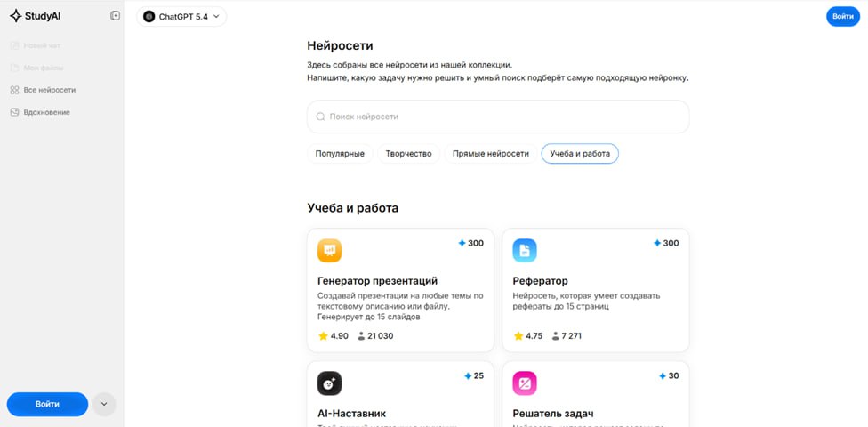Expand the chevron next to sidebar Войти
This screenshot has height=427, width=868.
pyautogui.click(x=104, y=404)
